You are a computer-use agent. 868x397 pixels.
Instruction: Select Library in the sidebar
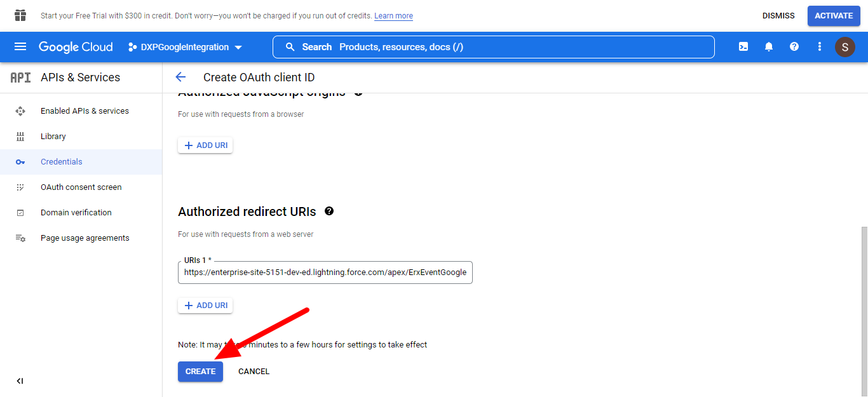coord(53,137)
